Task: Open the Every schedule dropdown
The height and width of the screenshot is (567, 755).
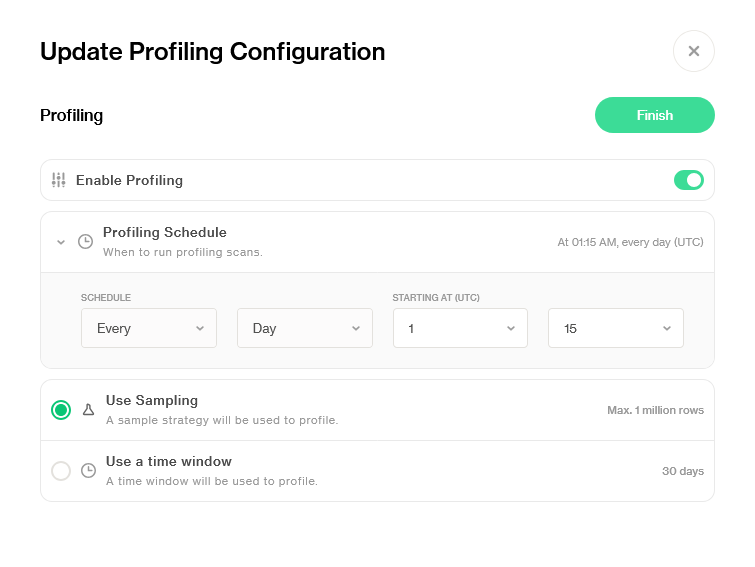Action: (x=149, y=328)
